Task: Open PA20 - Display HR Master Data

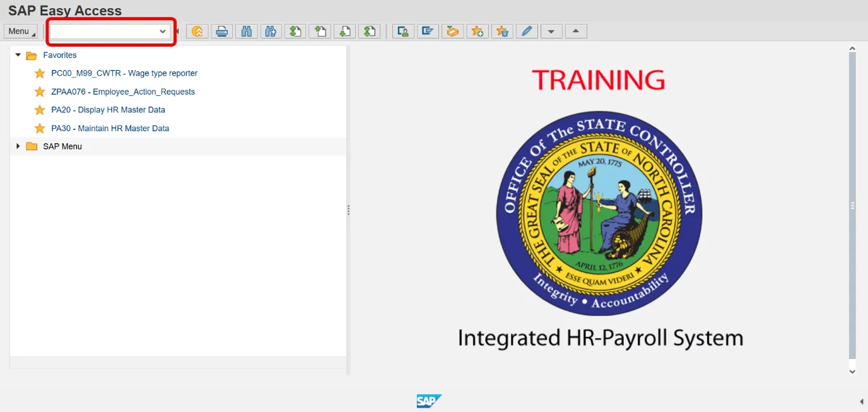Action: (x=108, y=110)
